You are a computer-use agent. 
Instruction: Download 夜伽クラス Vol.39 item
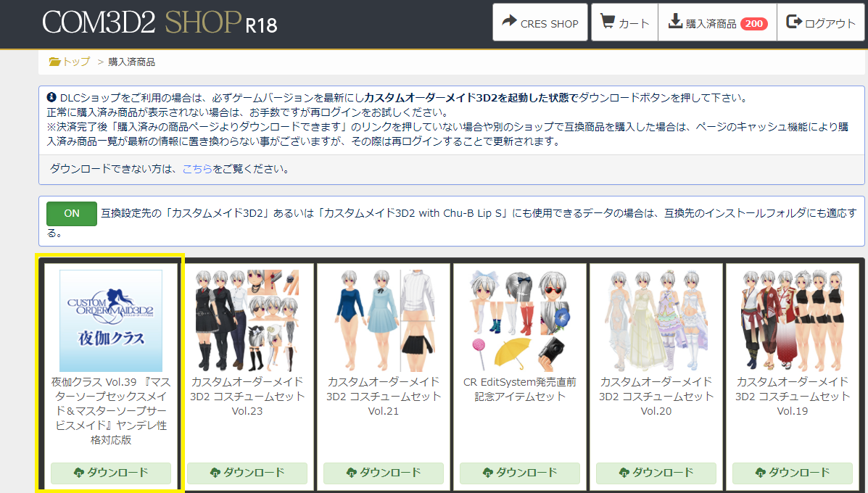[x=111, y=473]
